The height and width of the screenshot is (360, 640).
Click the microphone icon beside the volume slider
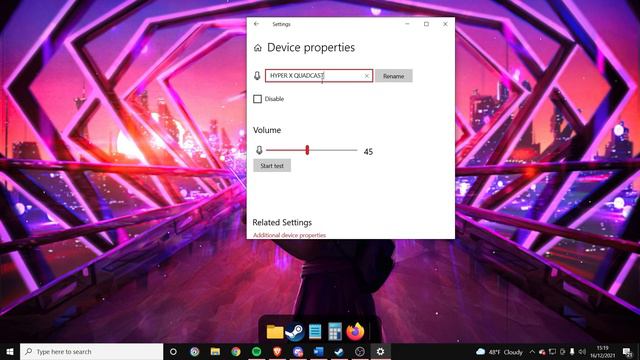click(x=259, y=151)
